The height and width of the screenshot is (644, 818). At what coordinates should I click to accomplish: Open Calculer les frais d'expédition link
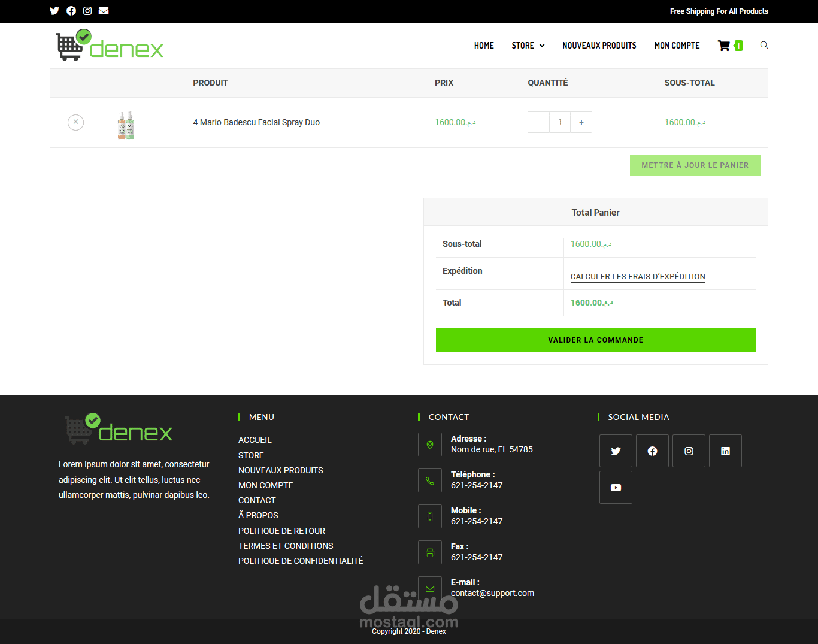[638, 277]
